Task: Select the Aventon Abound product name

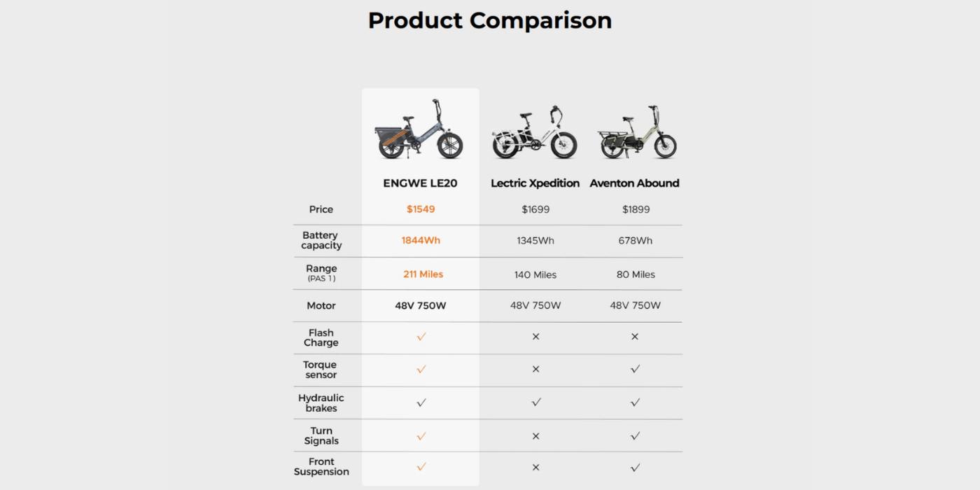Action: click(634, 183)
